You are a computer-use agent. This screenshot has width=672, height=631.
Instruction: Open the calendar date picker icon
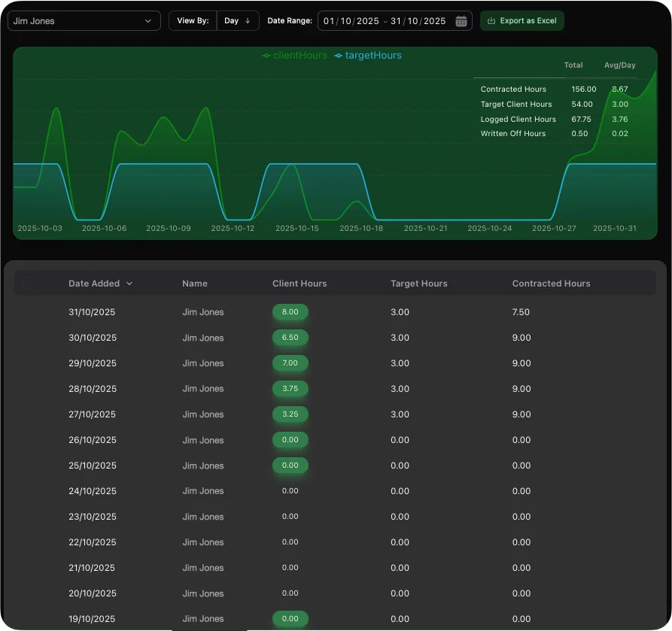click(461, 21)
